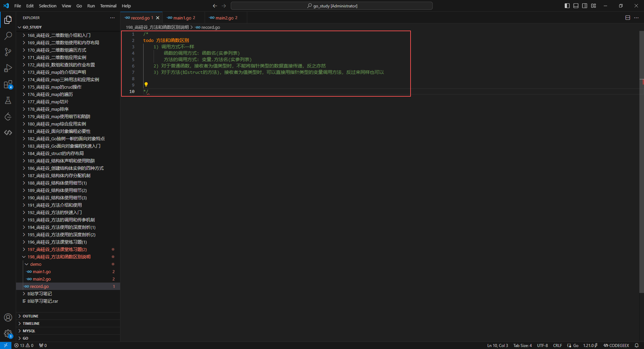
Task: Toggle the Secondary Side Bar
Action: (x=585, y=6)
